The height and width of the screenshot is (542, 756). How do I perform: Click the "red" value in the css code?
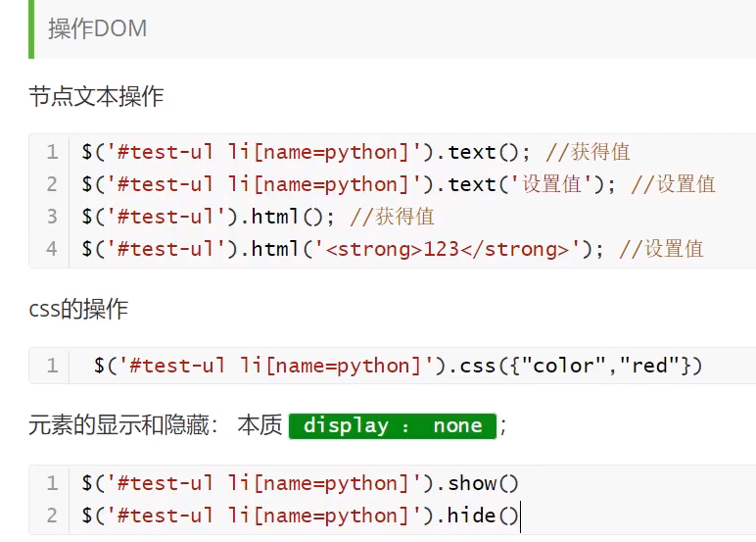650,366
